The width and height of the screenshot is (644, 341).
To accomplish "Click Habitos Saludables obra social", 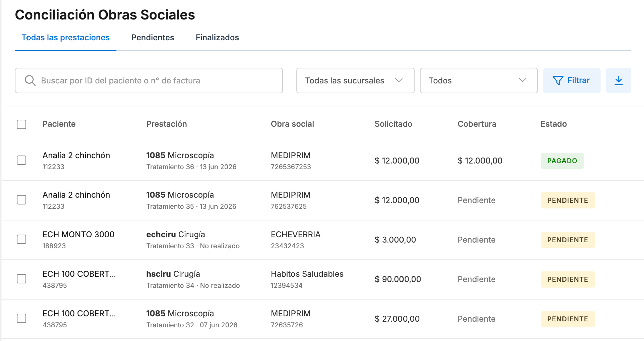I will [x=307, y=274].
